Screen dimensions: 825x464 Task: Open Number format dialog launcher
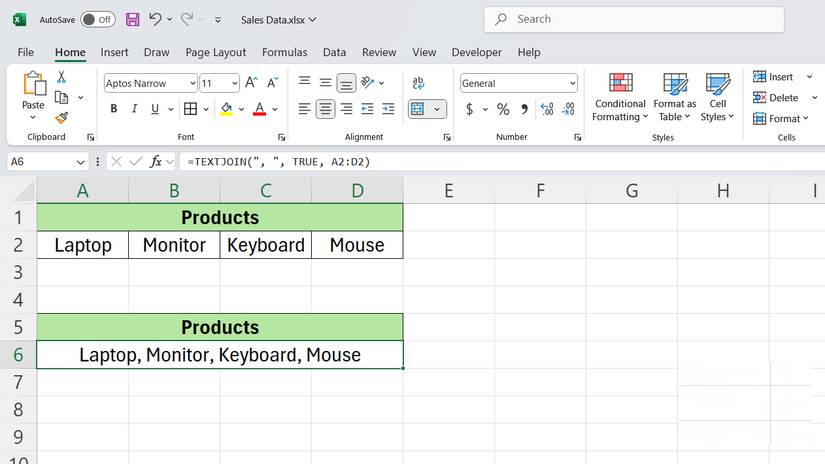[x=578, y=137]
